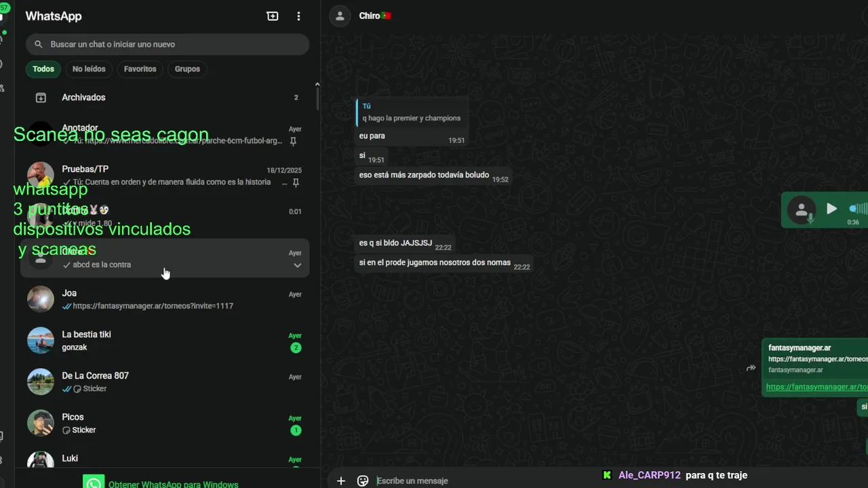This screenshot has height=488, width=868.
Task: Open the Archivados chats row
Action: point(165,98)
